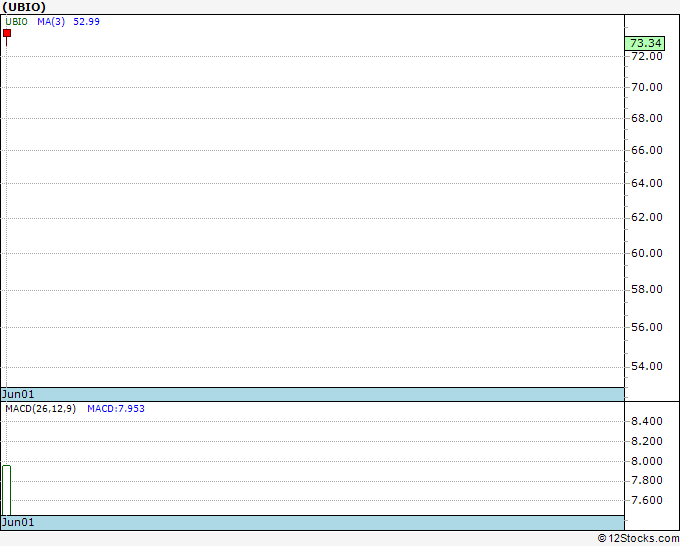This screenshot has height=546, width=680.
Task: Click the 8.400 MACD axis label
Action: 647,421
